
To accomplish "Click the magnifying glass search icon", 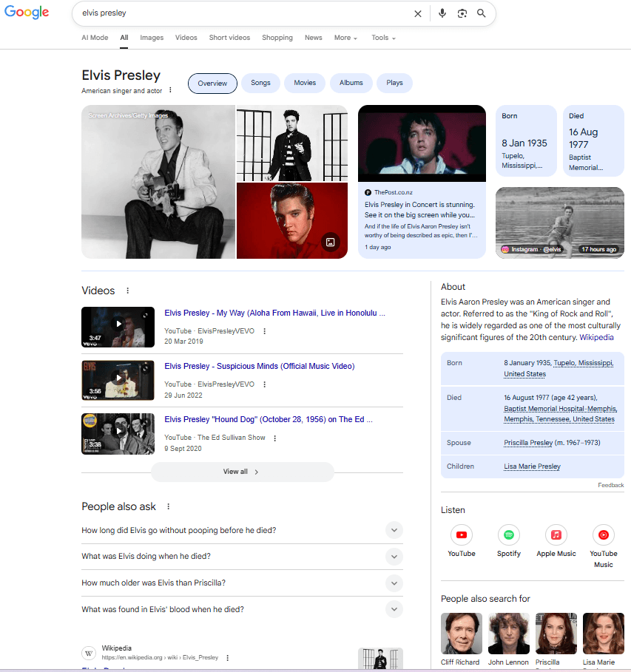I will click(x=482, y=13).
